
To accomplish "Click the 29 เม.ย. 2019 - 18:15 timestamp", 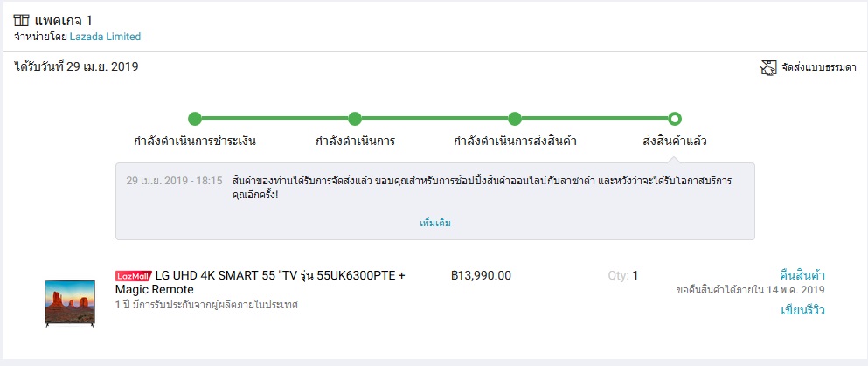I will point(174,180).
